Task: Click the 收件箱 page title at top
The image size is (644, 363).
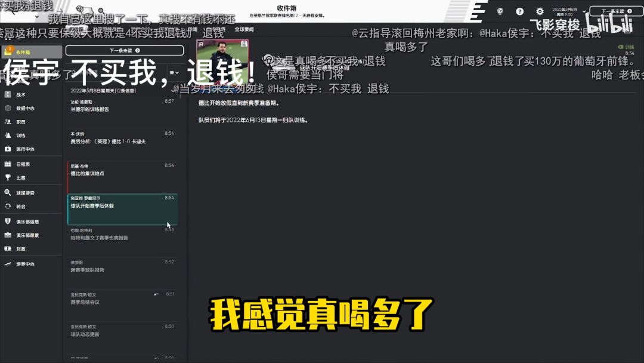Action: click(x=287, y=8)
